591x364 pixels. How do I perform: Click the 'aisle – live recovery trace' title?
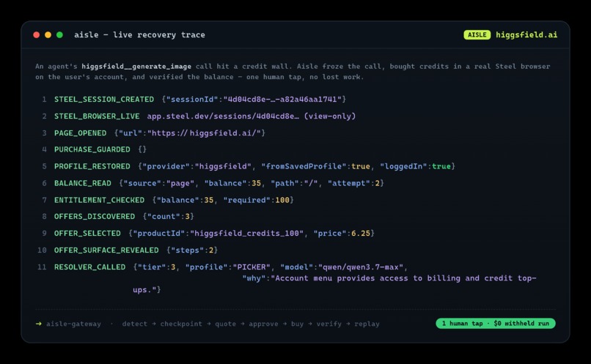click(x=139, y=34)
